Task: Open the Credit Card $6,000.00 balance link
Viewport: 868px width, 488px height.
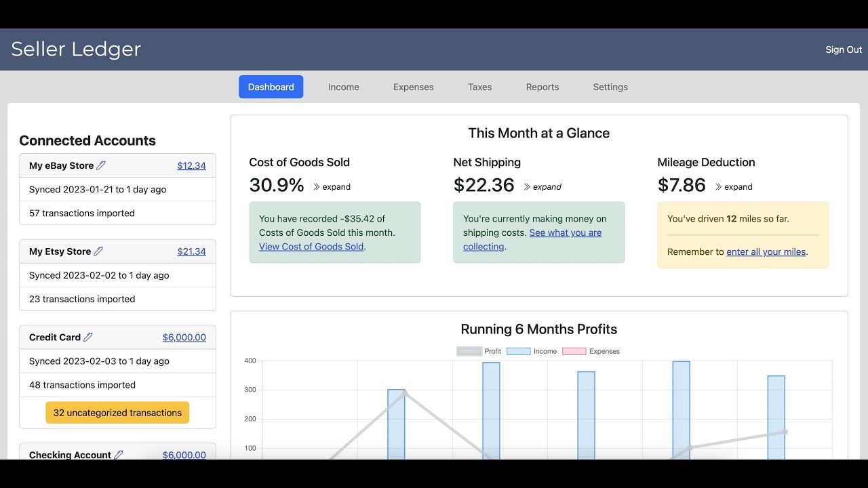Action: click(184, 337)
